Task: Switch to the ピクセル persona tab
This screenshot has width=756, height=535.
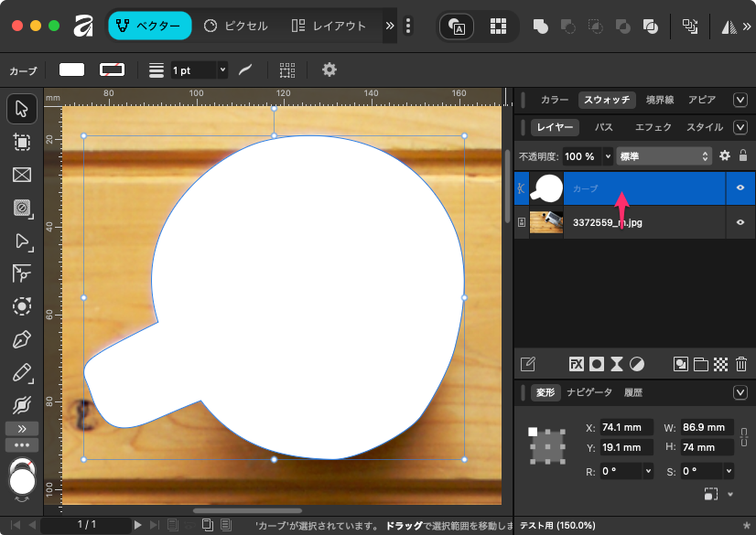Action: click(236, 26)
